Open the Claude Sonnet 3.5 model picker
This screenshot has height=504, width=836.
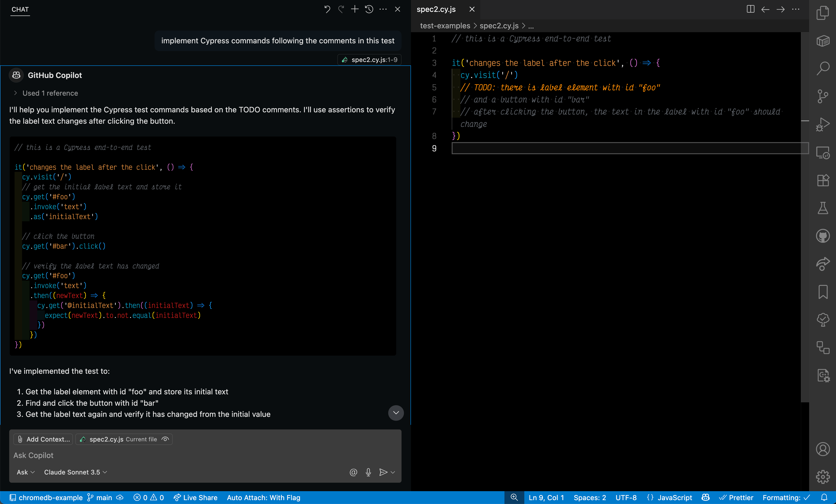tap(75, 472)
